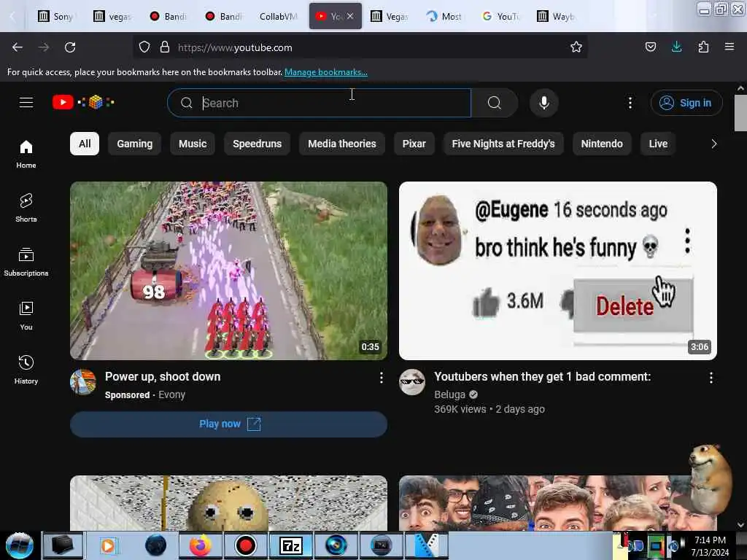
Task: Open options menu for Evony ad
Action: [x=381, y=378]
